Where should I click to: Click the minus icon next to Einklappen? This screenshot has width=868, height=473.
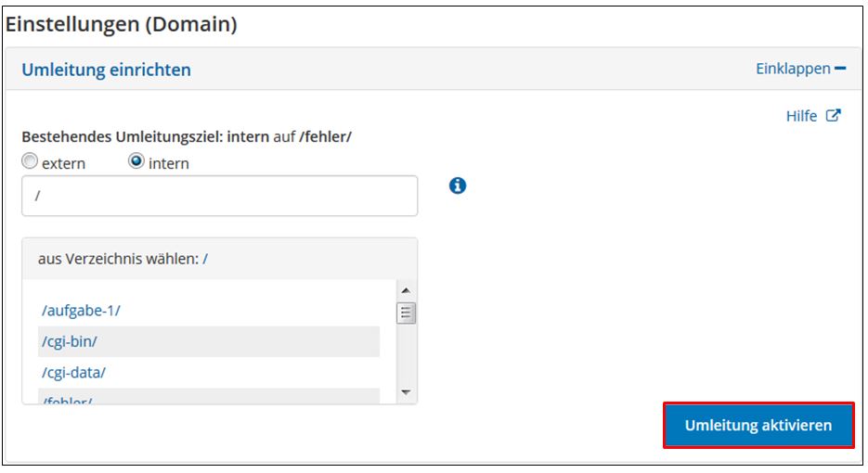[x=840, y=69]
